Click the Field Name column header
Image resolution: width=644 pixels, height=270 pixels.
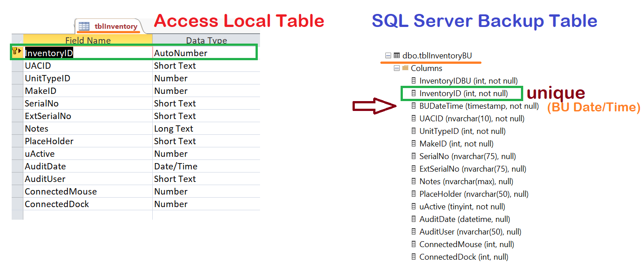click(88, 40)
